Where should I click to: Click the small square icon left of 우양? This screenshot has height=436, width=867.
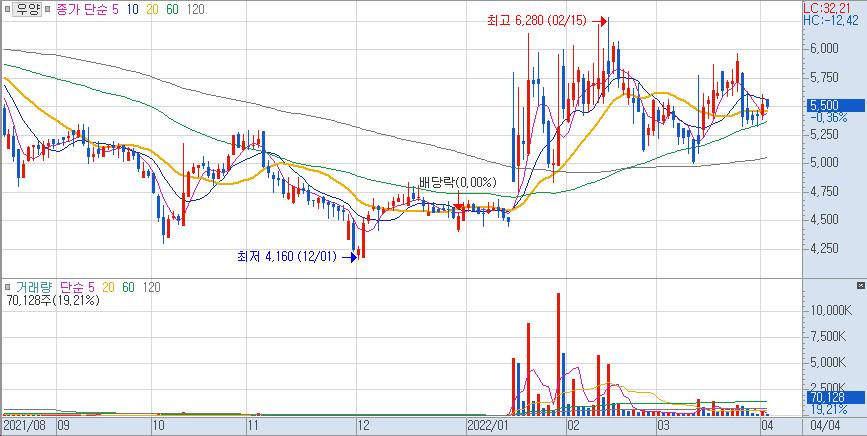point(7,10)
